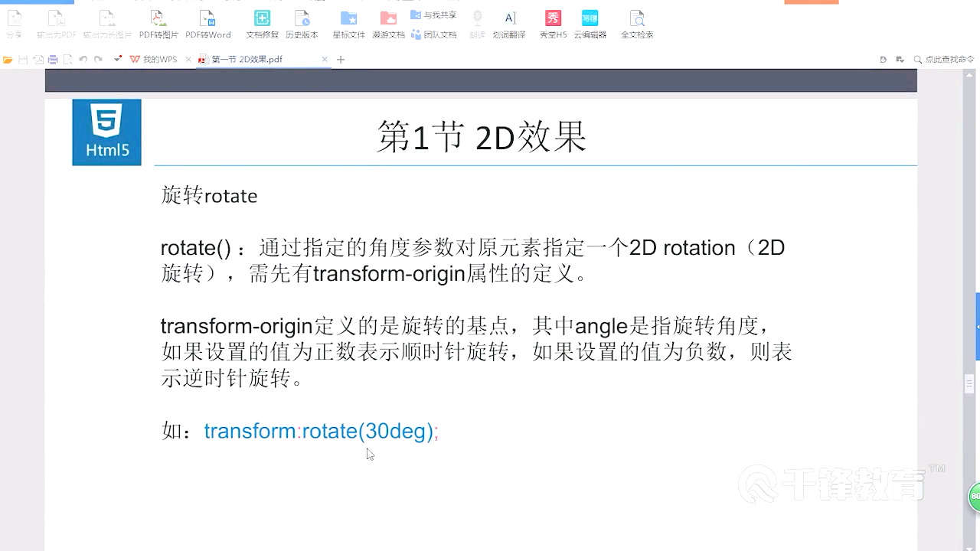Click the 点此查找命令 command search field

pos(949,58)
